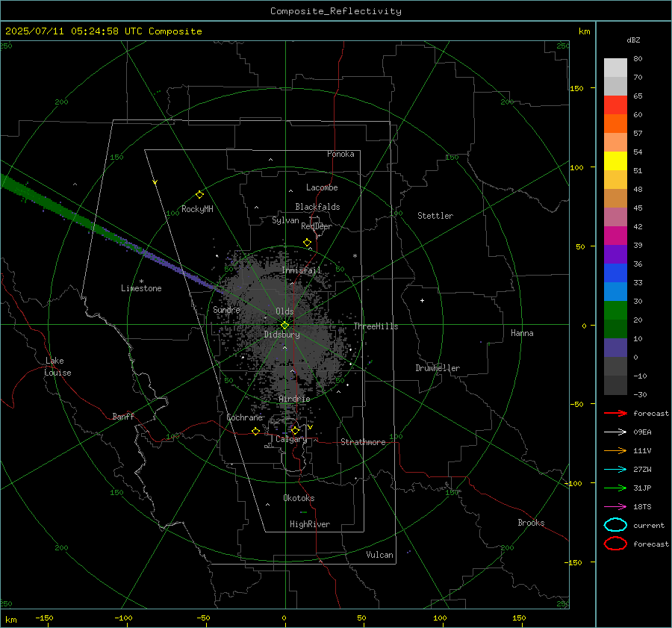Select the slate blue swatch between 10 and 0
The height and width of the screenshot is (628, 672).
pyautogui.click(x=615, y=348)
